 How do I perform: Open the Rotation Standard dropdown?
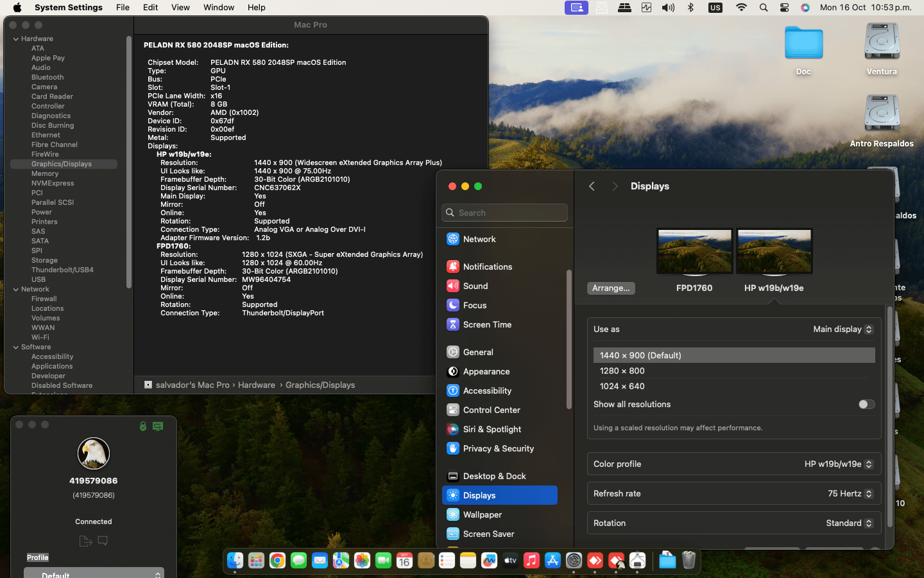[849, 523]
